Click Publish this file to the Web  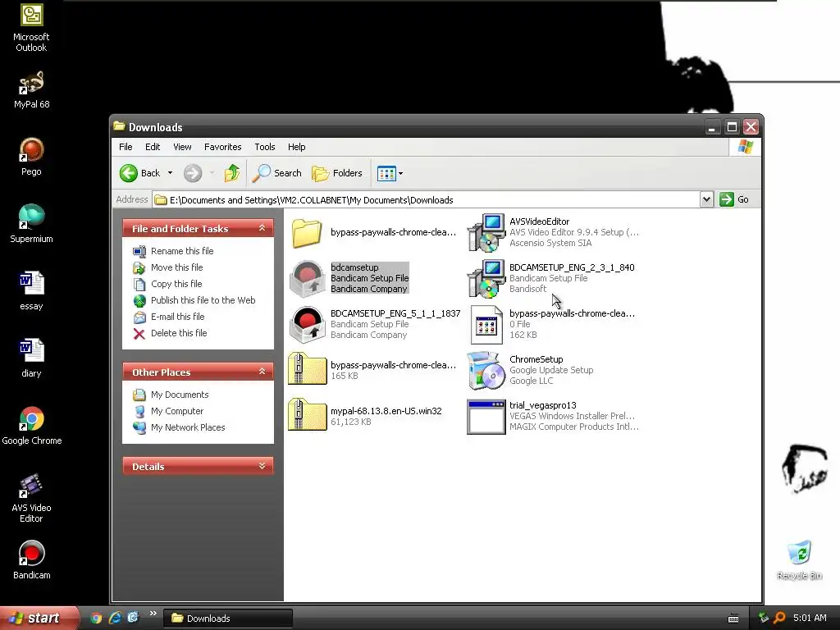pyautogui.click(x=203, y=300)
